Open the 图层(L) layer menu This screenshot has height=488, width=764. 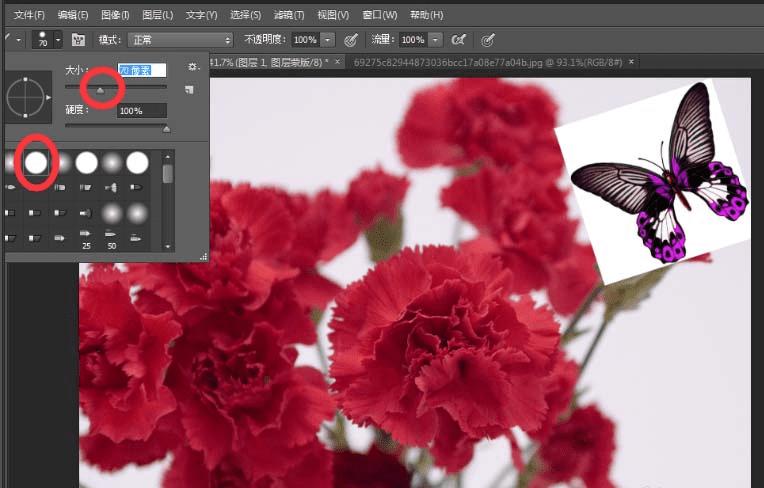point(157,15)
